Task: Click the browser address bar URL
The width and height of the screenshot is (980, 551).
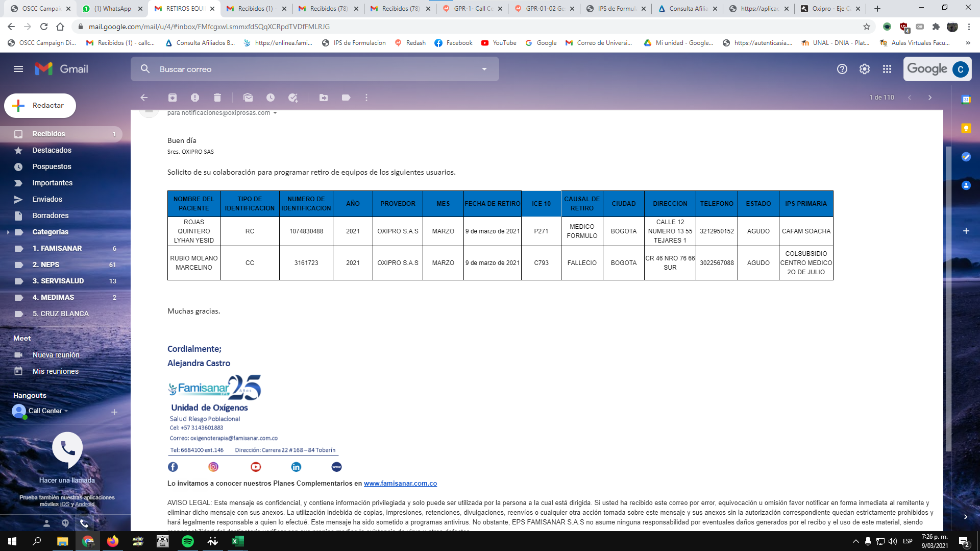Action: pos(209,27)
